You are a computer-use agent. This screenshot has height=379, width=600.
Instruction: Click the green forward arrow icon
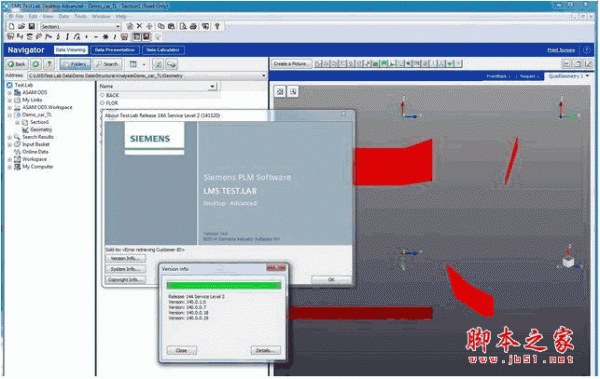click(x=36, y=64)
